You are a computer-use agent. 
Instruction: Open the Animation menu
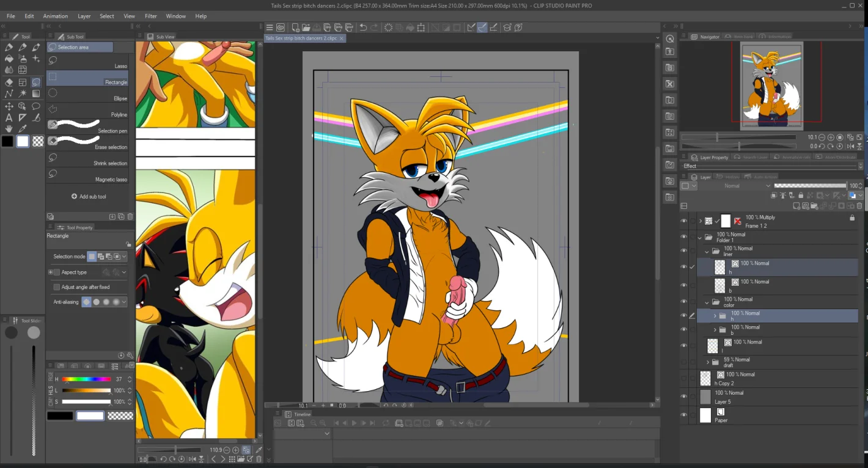56,16
